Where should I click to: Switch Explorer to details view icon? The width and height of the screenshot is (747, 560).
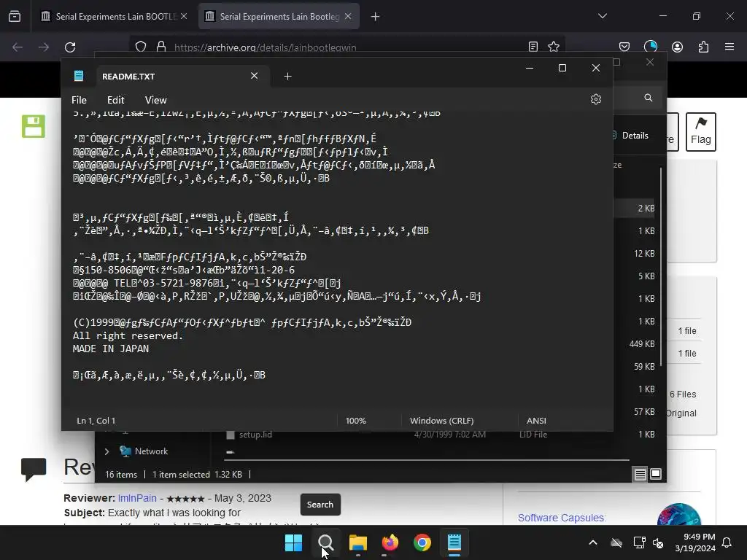(640, 474)
